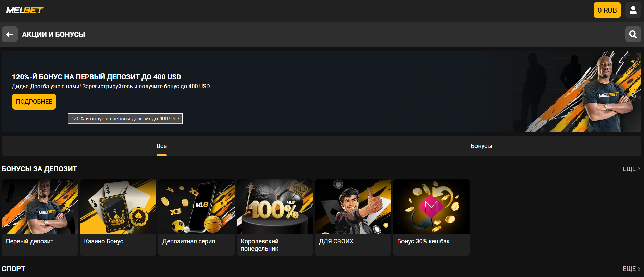Viewport: 644px width, 277px height.
Task: Click the ПОДРОБНЕЕ button
Action: pyautogui.click(x=34, y=102)
